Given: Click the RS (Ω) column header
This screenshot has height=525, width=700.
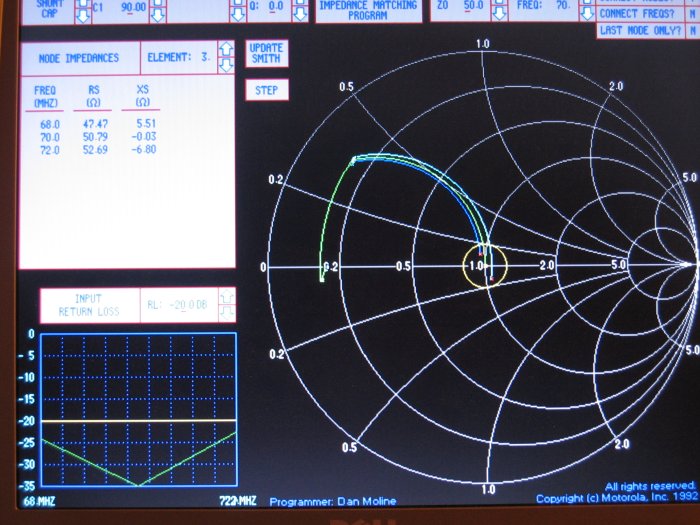Looking at the screenshot, I should [93, 96].
